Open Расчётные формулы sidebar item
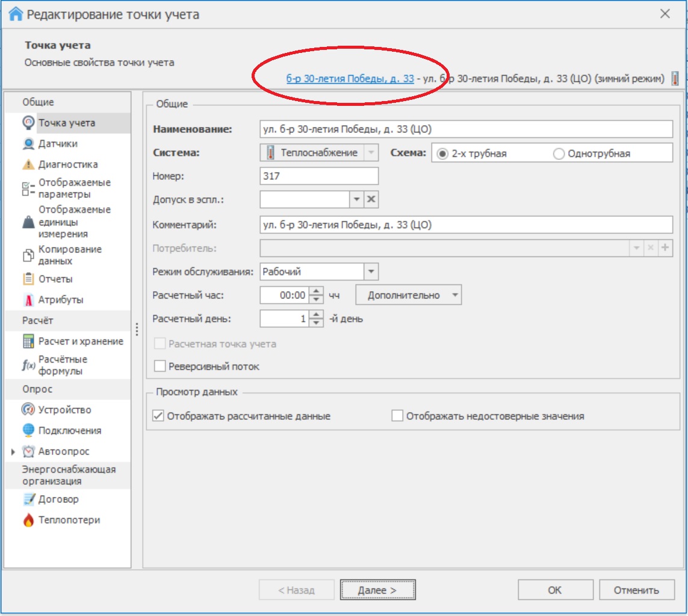Screen dimensions: 688x616 pyautogui.click(x=63, y=365)
